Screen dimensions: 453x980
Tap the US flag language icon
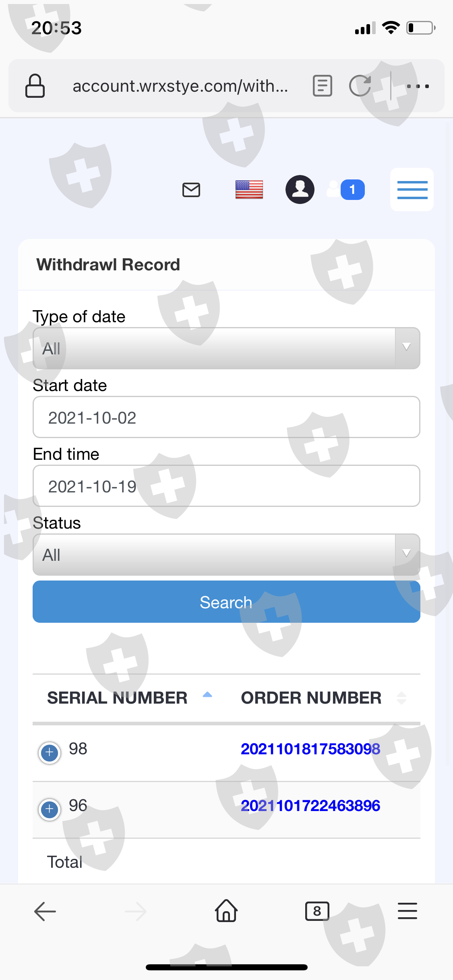(249, 189)
